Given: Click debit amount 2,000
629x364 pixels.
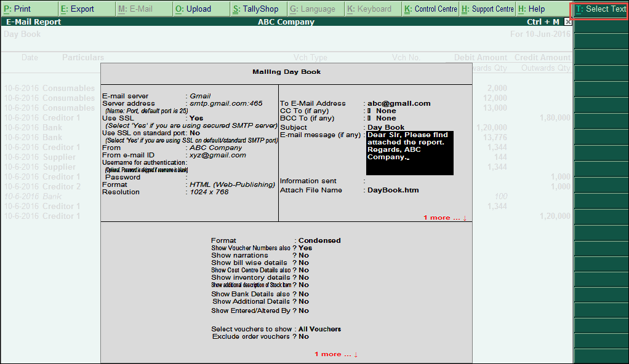Looking at the screenshot, I should (497, 88).
